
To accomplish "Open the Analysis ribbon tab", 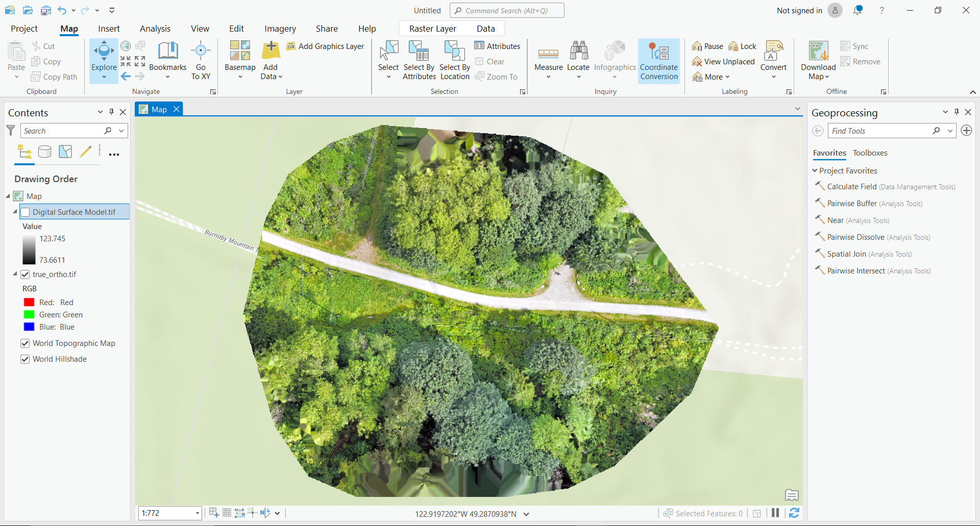I will tap(155, 29).
